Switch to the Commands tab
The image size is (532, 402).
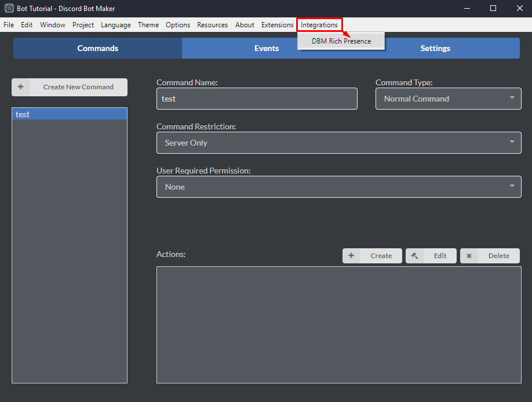coord(98,48)
